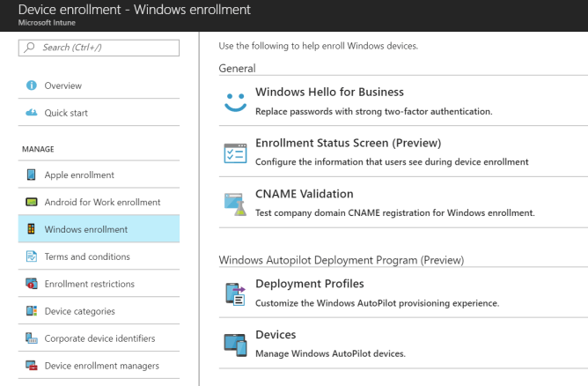
Task: Open CNAME Validation test
Action: point(304,194)
